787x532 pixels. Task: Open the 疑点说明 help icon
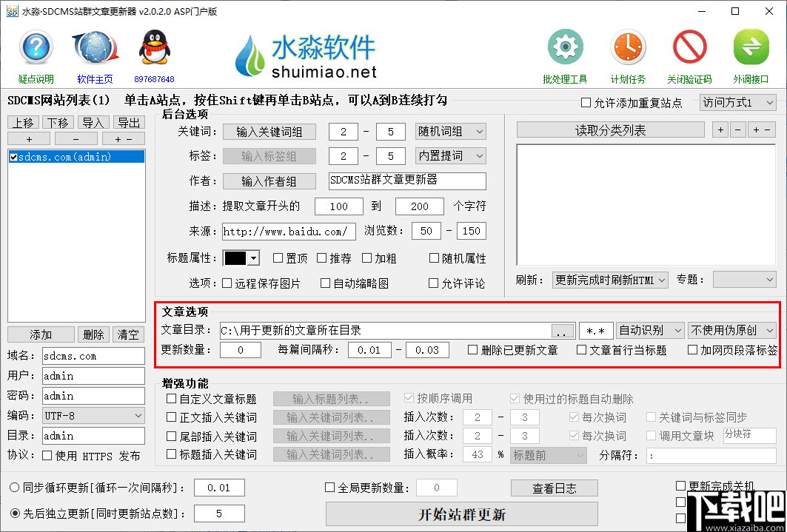coord(36,48)
